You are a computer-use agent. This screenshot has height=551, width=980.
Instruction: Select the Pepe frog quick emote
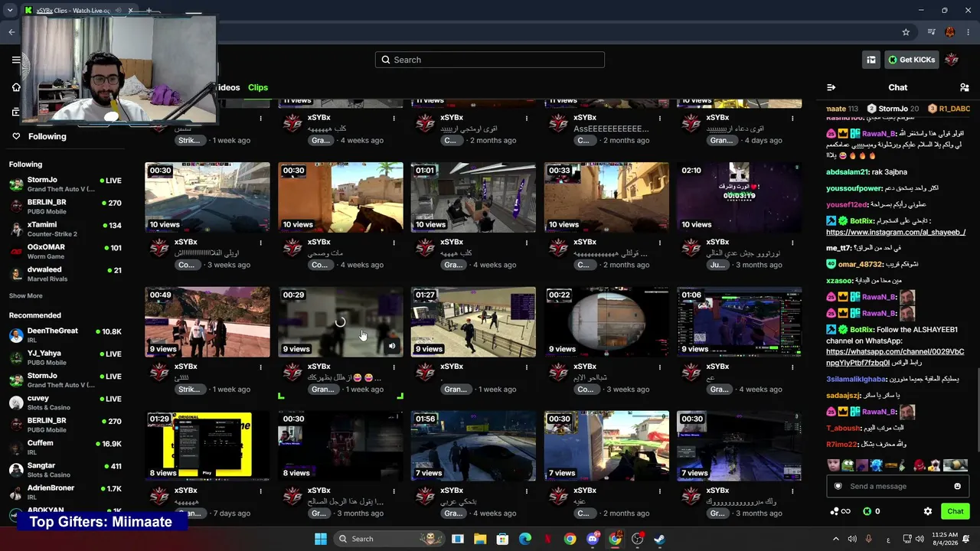click(x=848, y=465)
